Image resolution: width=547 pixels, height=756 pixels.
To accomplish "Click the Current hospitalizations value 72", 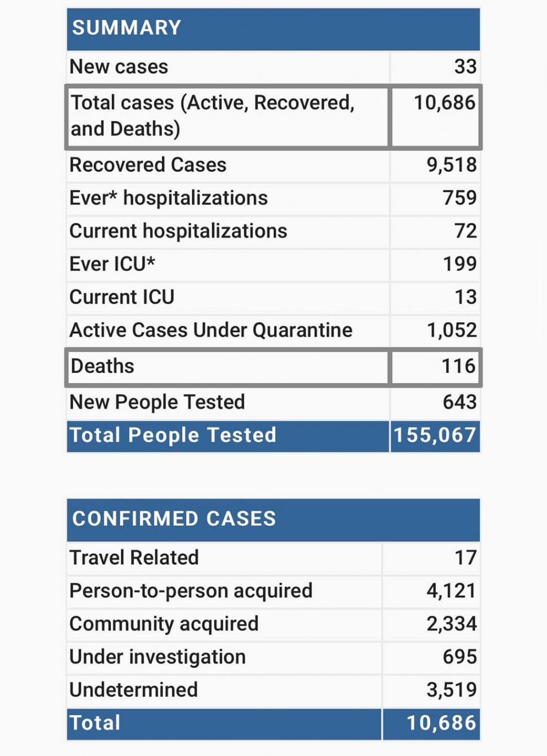I will coord(466,231).
